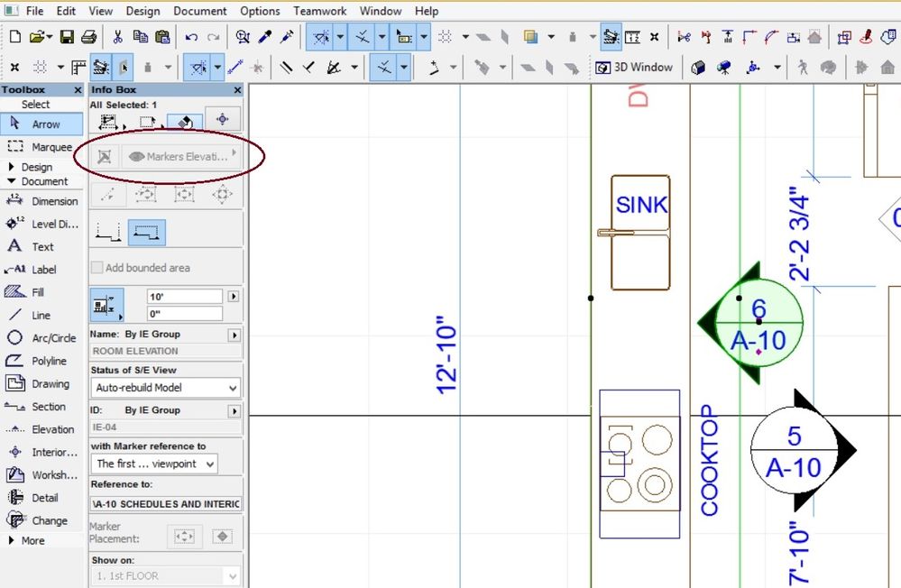
Task: Open the Marker reference viewpoint dropdown
Action: pos(154,464)
